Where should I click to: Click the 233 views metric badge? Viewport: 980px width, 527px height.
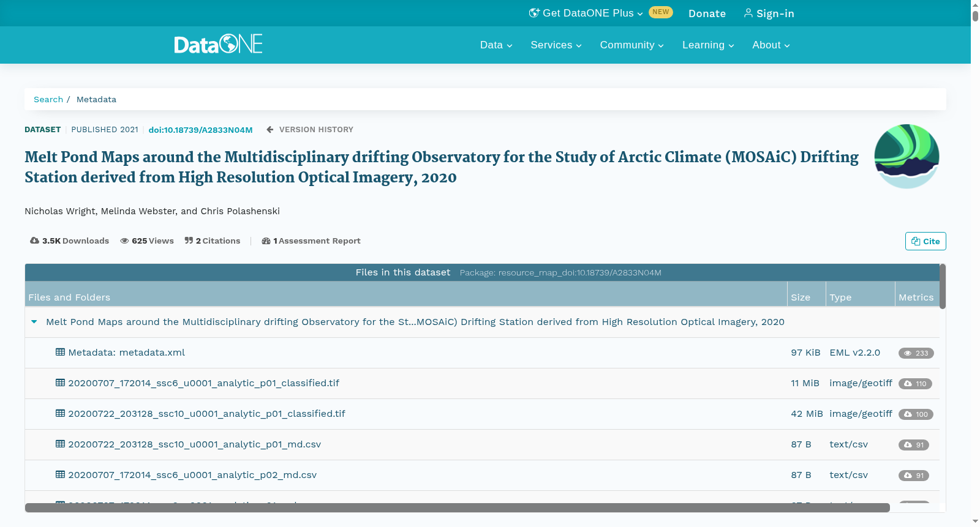pyautogui.click(x=916, y=353)
